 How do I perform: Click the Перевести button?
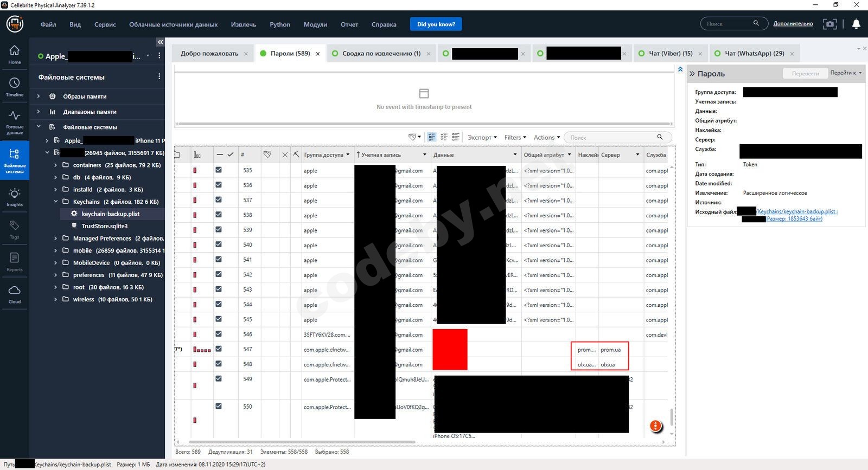tap(805, 73)
